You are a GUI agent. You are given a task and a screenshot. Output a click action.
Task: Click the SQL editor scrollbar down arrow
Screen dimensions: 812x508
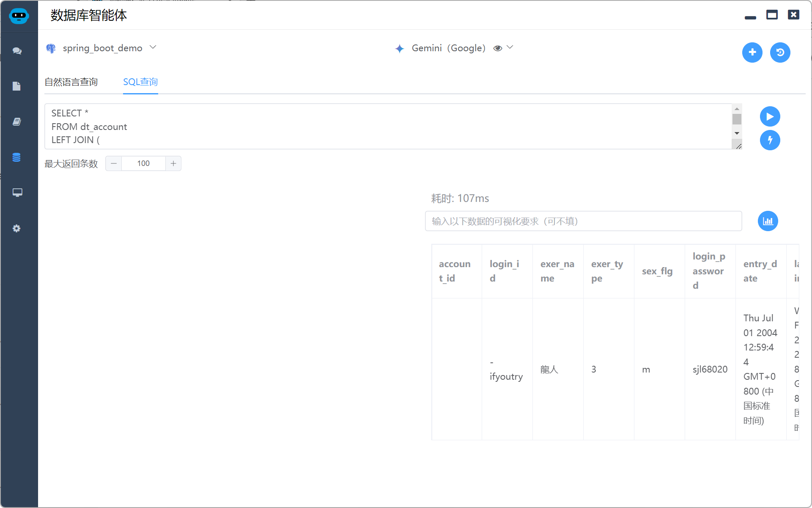click(737, 133)
